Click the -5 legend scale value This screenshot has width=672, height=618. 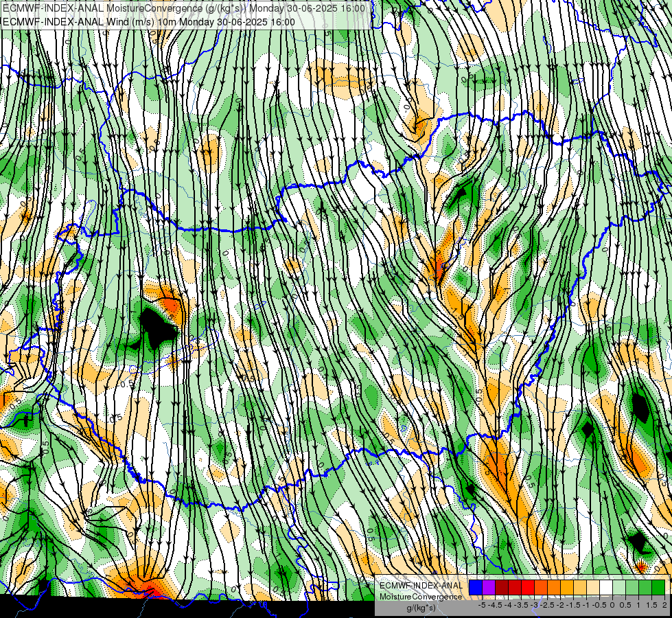tap(482, 605)
